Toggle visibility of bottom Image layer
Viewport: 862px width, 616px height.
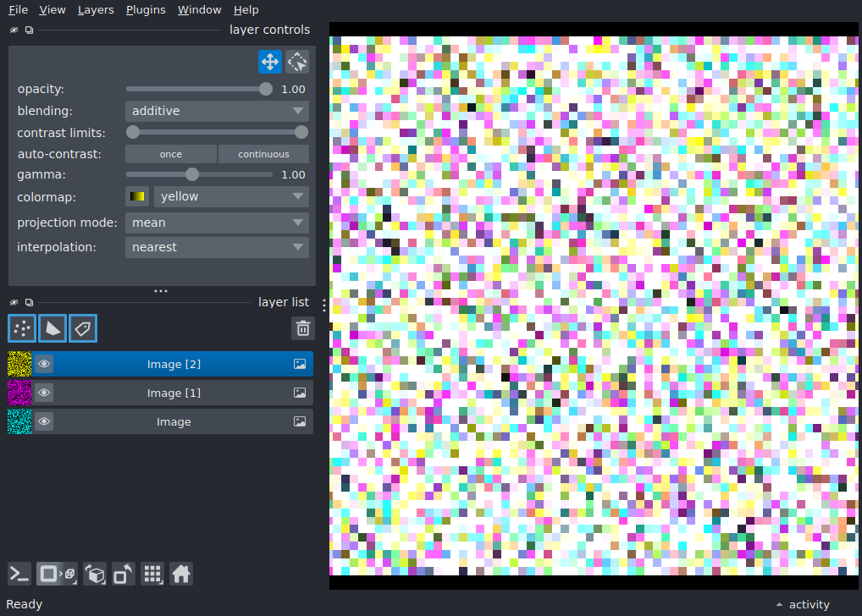[x=44, y=421]
